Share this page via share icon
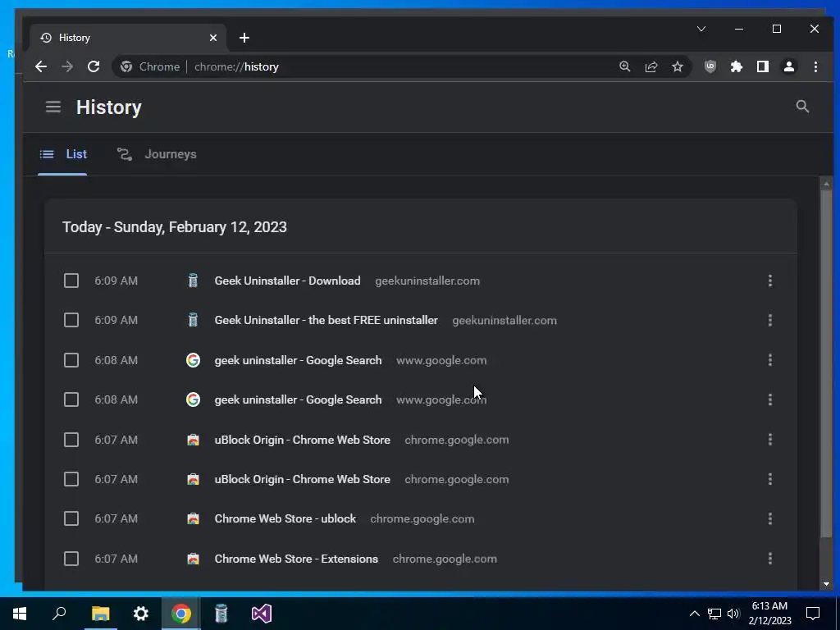This screenshot has width=840, height=630. (x=651, y=66)
